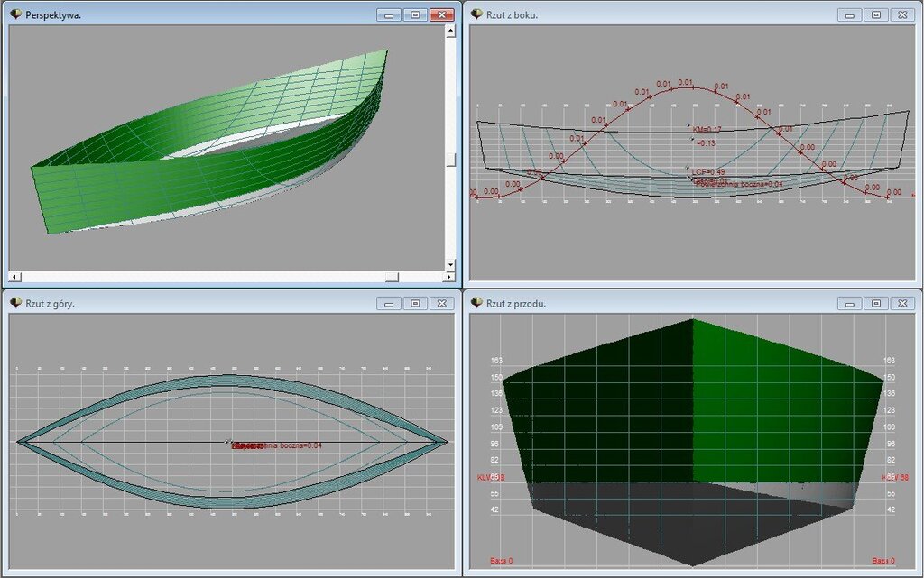Click the left Baza 0 label in front view
Screen dimensions: 924x578
tap(502, 561)
